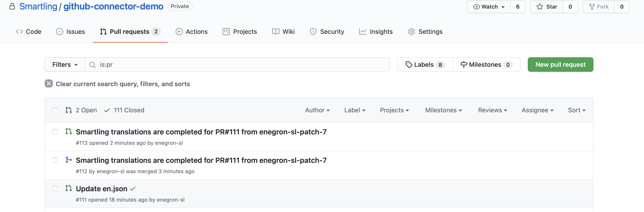The image size is (644, 212).
Task: Click the "#113 opened 2 minutes ago" text
Action: pos(111,143)
